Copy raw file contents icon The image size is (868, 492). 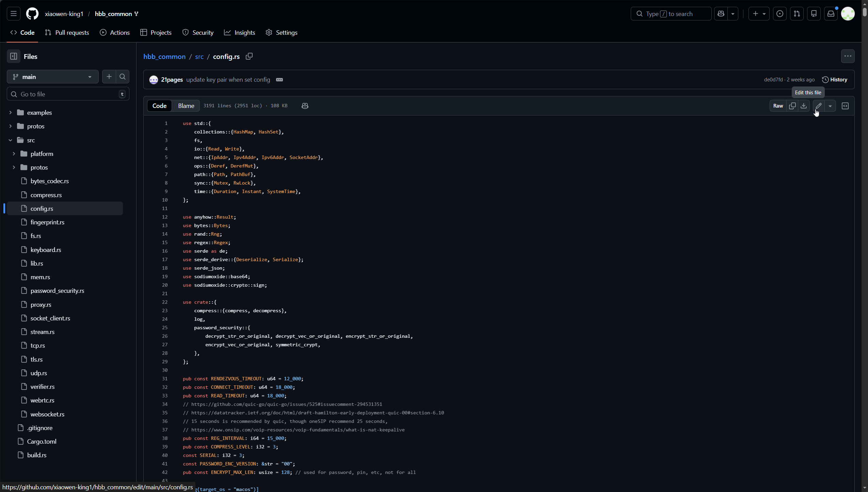792,106
